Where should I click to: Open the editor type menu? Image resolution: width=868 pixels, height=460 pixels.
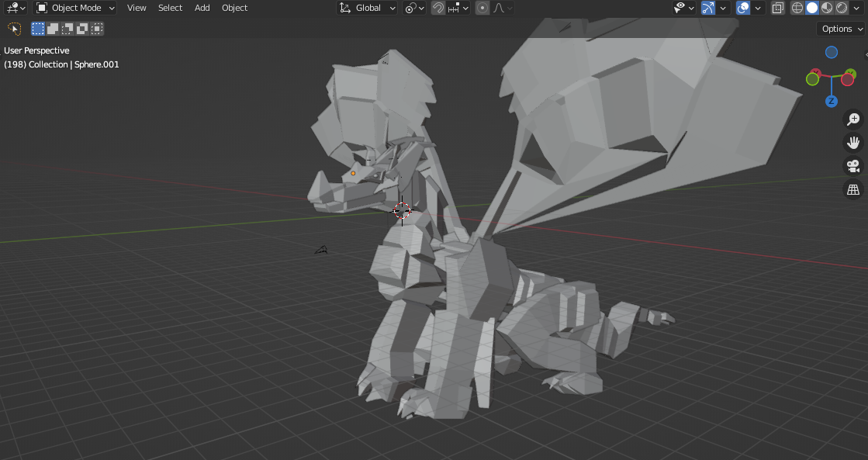pyautogui.click(x=15, y=8)
